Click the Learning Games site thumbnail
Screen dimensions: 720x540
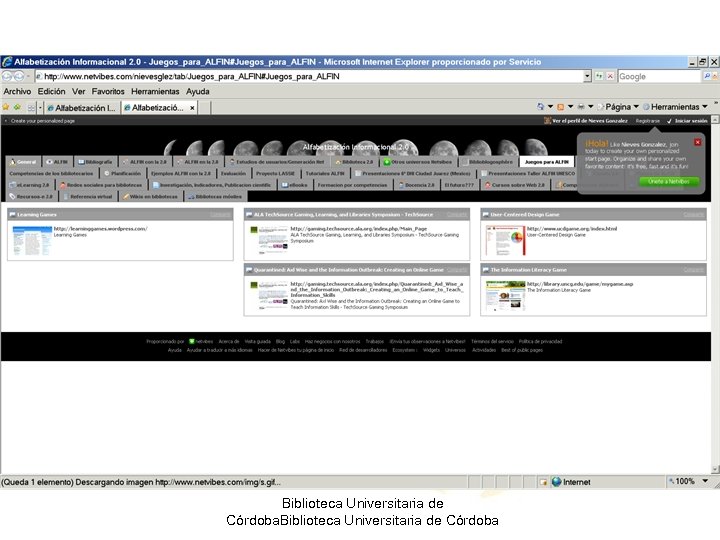(x=32, y=241)
